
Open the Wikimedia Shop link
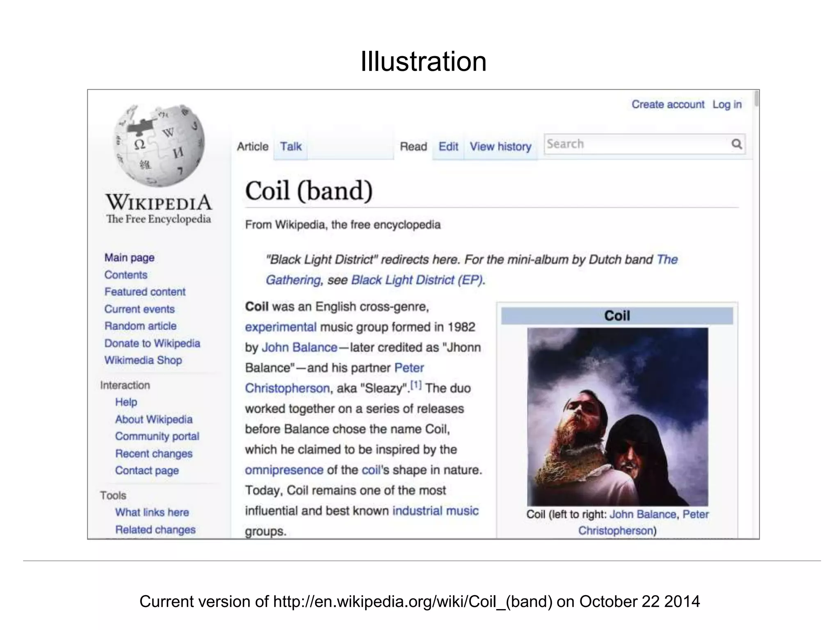click(x=143, y=360)
